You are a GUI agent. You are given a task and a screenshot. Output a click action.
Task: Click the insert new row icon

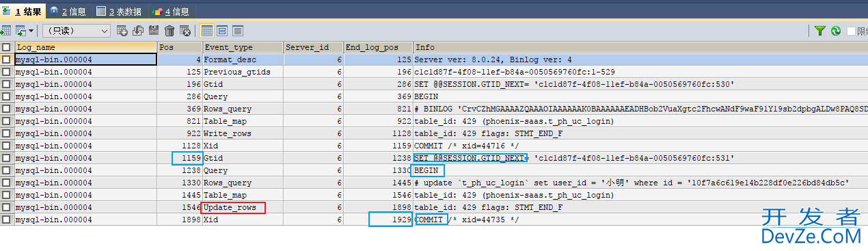tap(122, 31)
